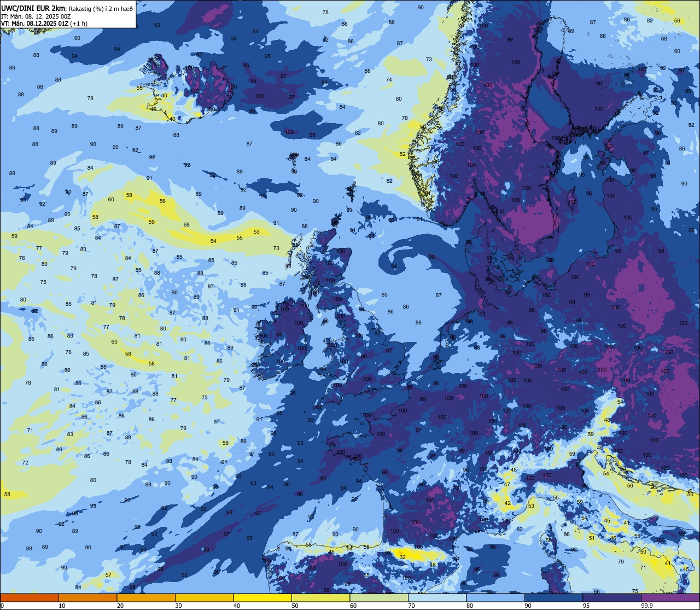The height and width of the screenshot is (610, 700).
Task: Click the purple above-99.9 legend swatch
Action: point(670,597)
